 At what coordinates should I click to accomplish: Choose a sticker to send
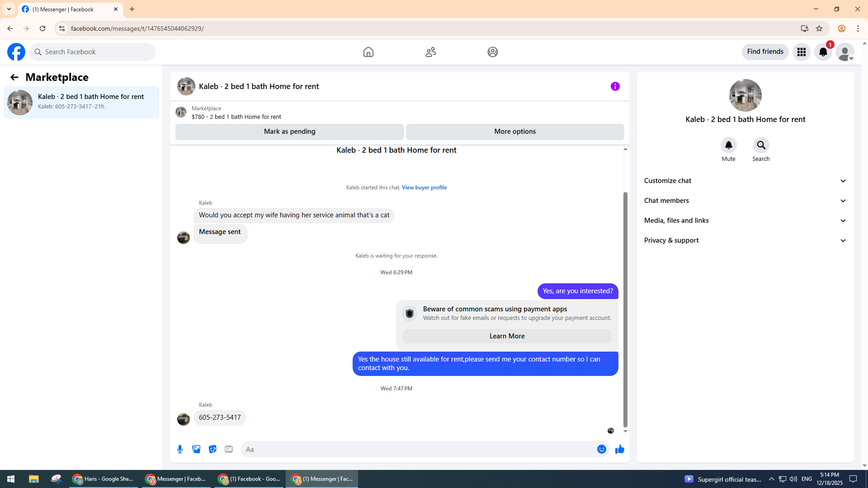coord(212,449)
